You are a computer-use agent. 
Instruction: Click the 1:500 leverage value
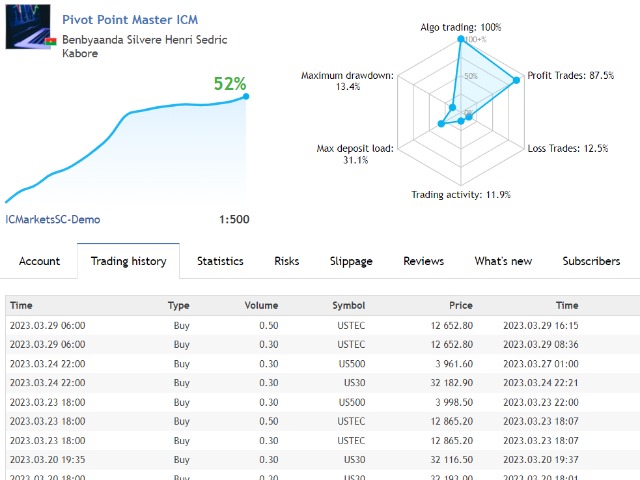[234, 220]
